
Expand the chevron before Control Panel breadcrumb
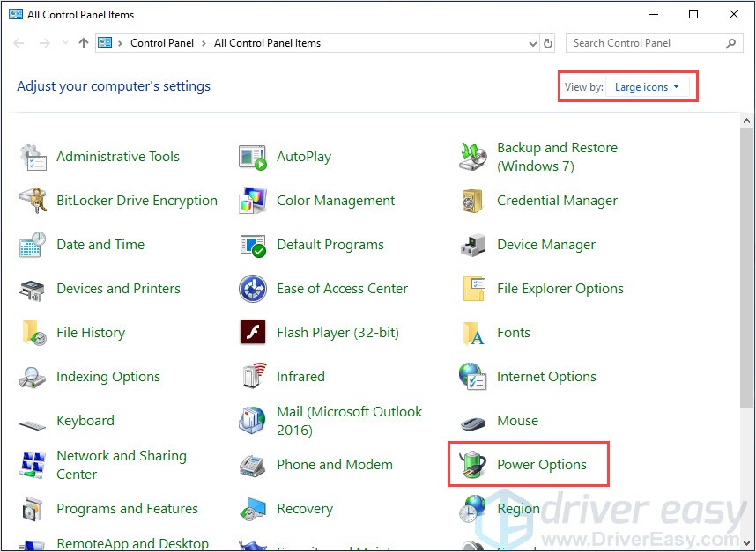121,43
